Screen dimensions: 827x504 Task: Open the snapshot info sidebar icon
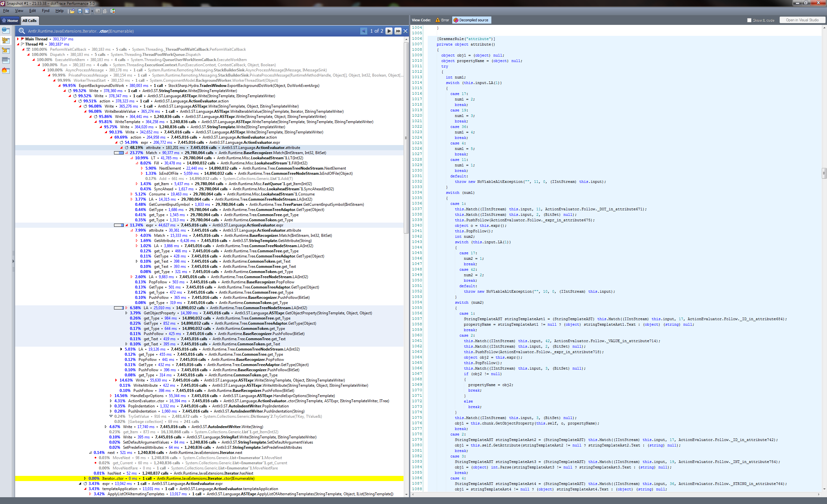(6, 31)
